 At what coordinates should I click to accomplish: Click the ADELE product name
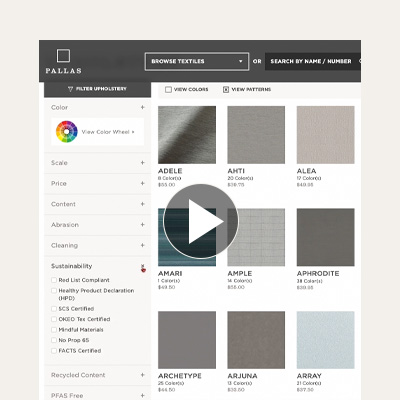pos(170,171)
